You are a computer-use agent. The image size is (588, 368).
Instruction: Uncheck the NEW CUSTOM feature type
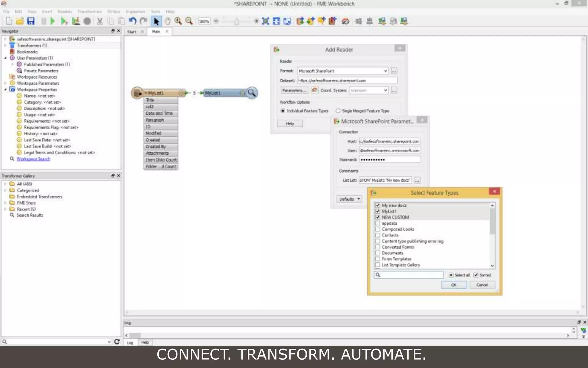click(x=378, y=217)
